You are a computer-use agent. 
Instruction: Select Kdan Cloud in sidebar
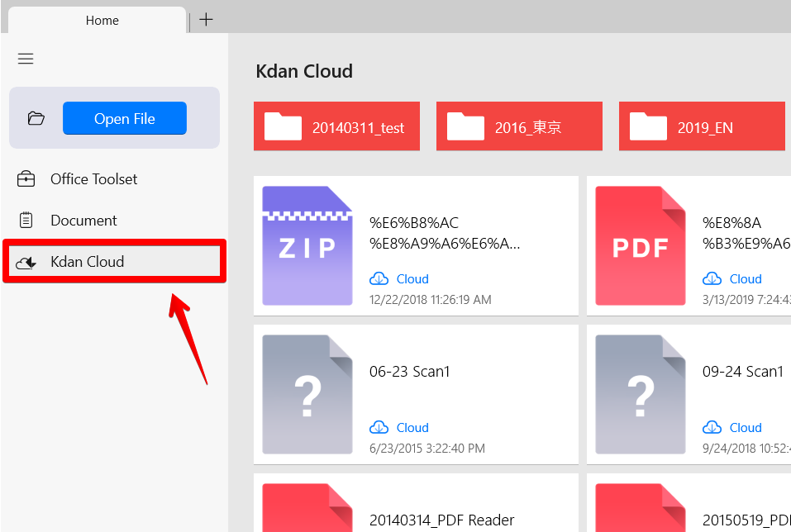pos(115,262)
